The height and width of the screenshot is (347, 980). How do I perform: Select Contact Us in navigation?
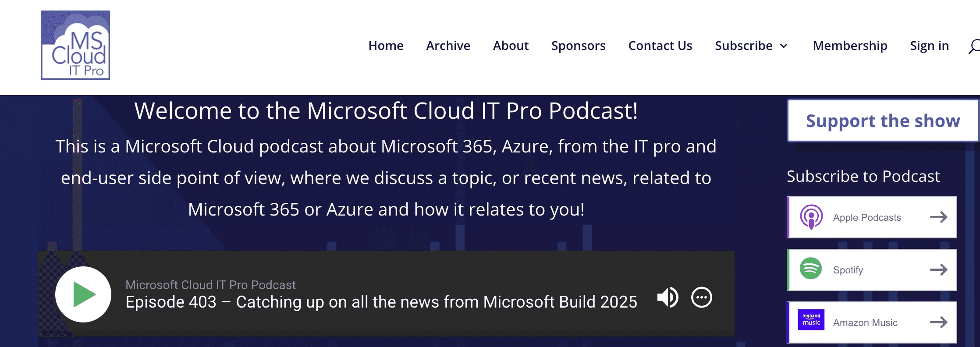[660, 46]
